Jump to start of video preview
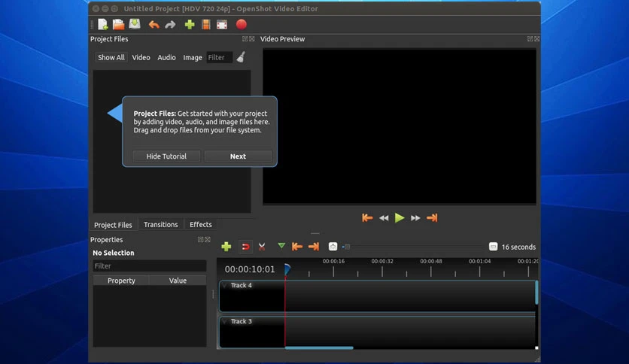 click(x=367, y=217)
